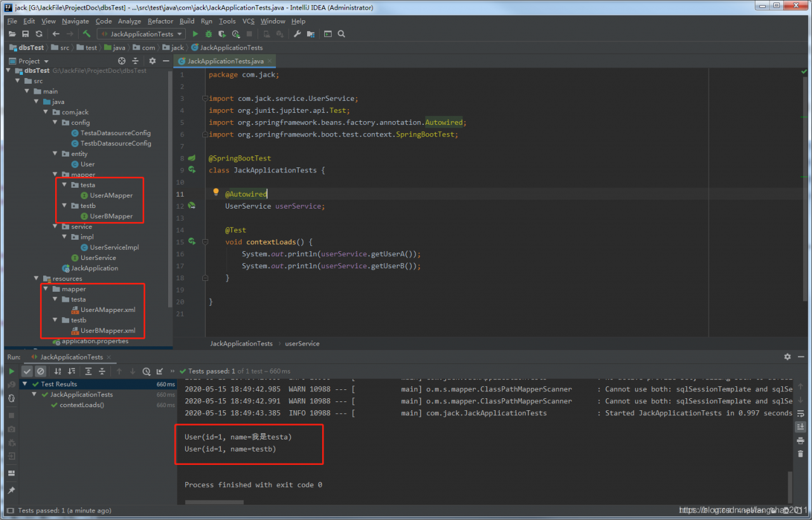This screenshot has height=520, width=812.
Task: Click Collapse All icon in test toolbar
Action: click(x=101, y=371)
